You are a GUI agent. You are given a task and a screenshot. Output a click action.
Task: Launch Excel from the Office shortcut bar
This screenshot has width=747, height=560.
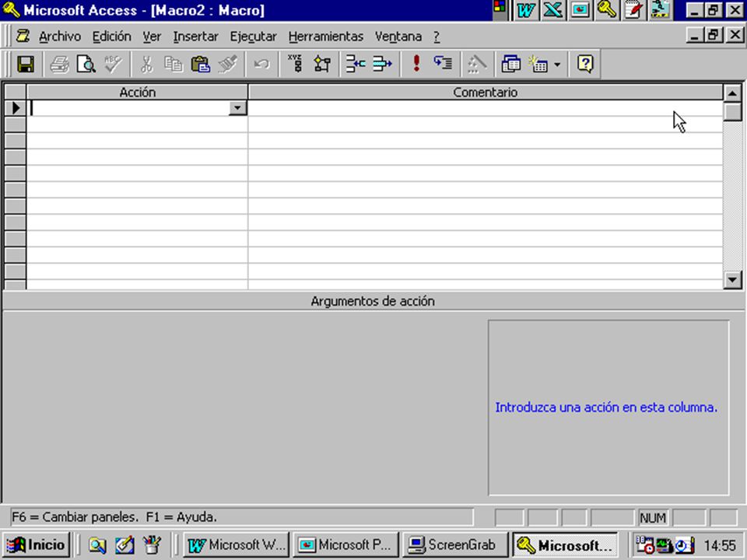[x=552, y=10]
